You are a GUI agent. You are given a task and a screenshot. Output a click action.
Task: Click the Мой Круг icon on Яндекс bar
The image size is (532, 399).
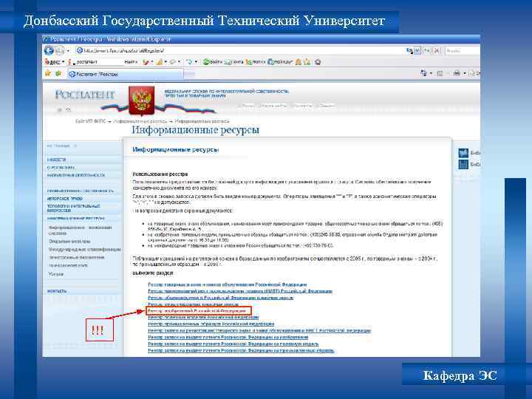click(x=280, y=62)
